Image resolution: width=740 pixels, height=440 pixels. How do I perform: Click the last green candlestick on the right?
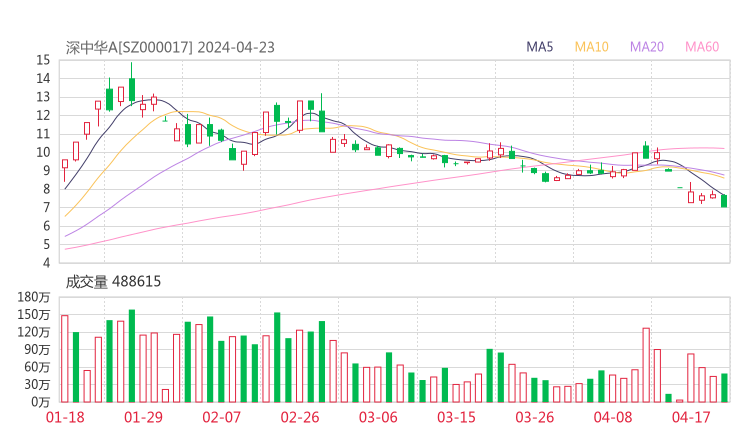(x=724, y=201)
